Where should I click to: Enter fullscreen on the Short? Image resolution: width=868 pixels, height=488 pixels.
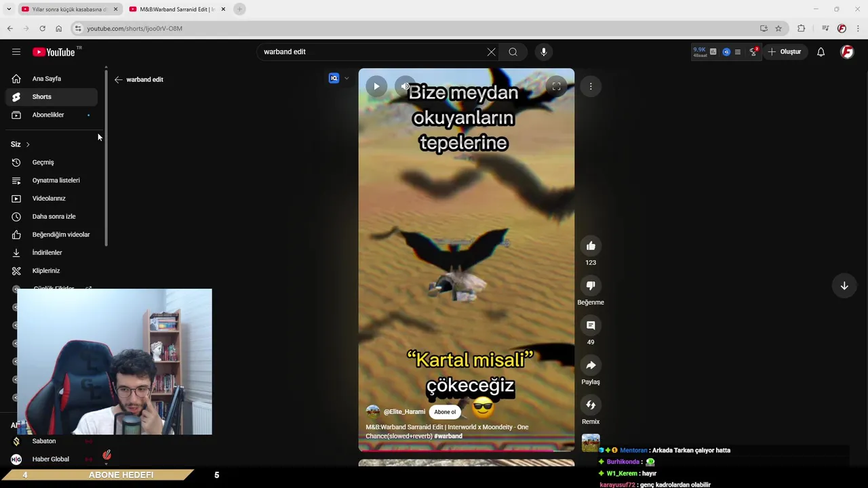point(556,86)
